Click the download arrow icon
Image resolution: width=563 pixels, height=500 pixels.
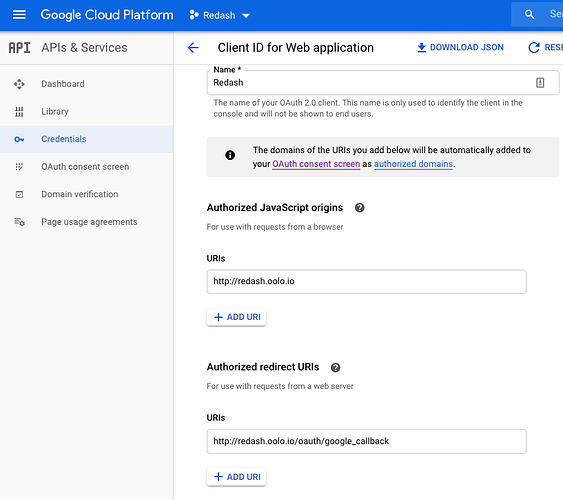tap(422, 48)
